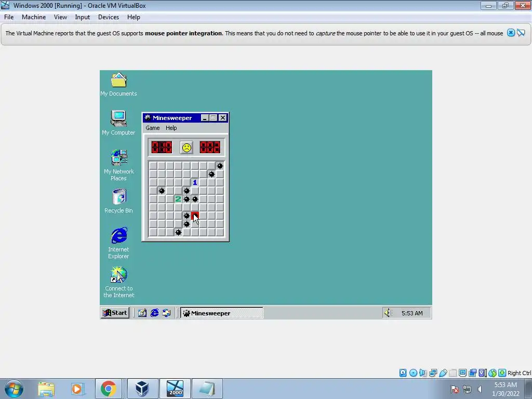Open VirtualBox File menu

click(x=9, y=17)
